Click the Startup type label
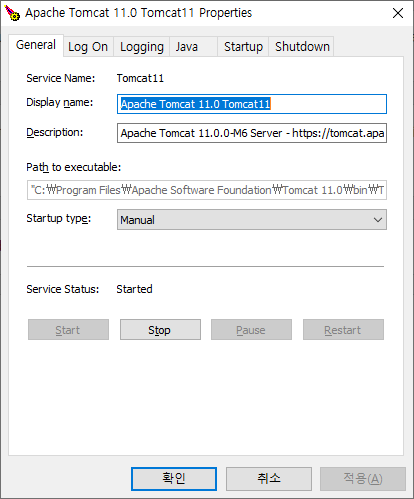The height and width of the screenshot is (499, 414). (x=59, y=219)
